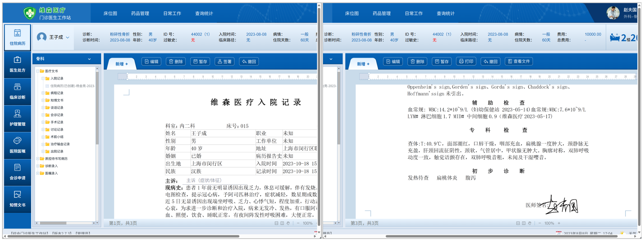Expand the 手术记录 folder in the tree
Viewport: 644px width, 241px height.
[x=43, y=122]
